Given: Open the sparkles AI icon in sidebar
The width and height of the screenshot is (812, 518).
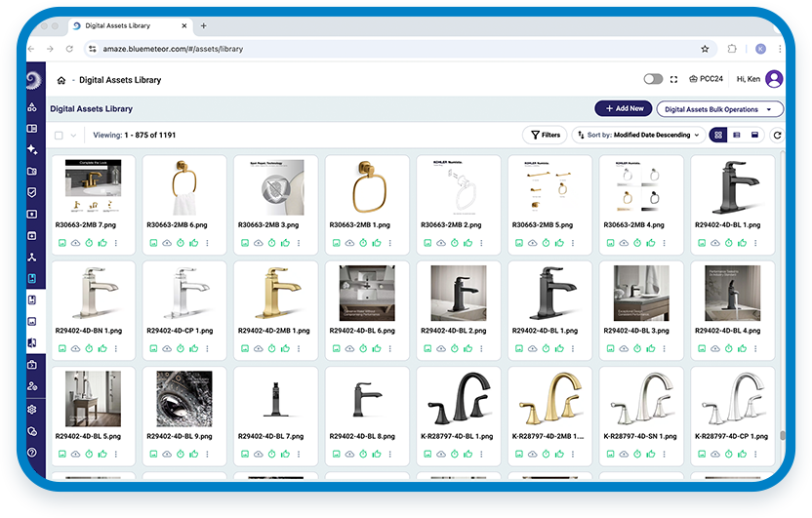Looking at the screenshot, I should [32, 149].
